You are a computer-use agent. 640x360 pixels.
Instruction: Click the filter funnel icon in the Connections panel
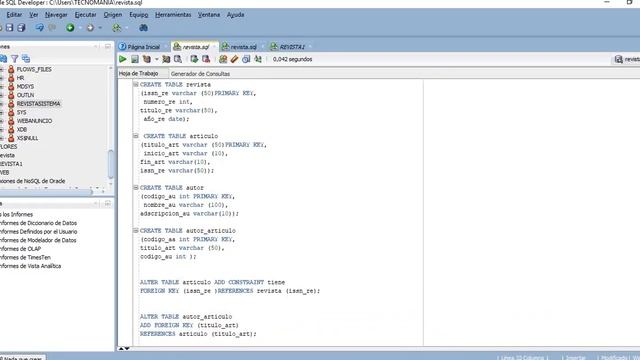pyautogui.click(x=14, y=58)
